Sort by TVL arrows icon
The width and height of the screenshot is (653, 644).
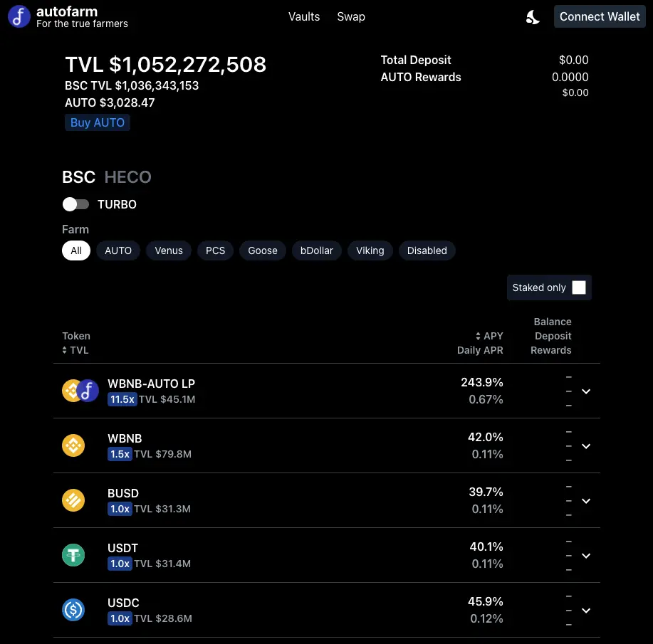pos(65,350)
